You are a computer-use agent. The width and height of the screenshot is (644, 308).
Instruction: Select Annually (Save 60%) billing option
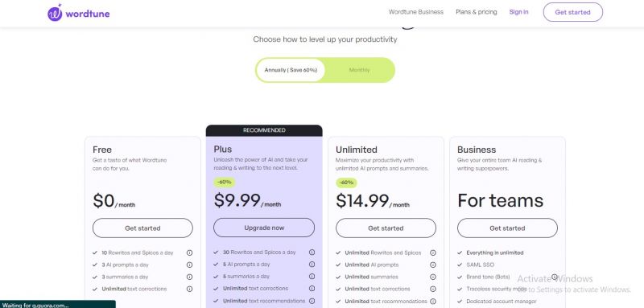coord(291,70)
